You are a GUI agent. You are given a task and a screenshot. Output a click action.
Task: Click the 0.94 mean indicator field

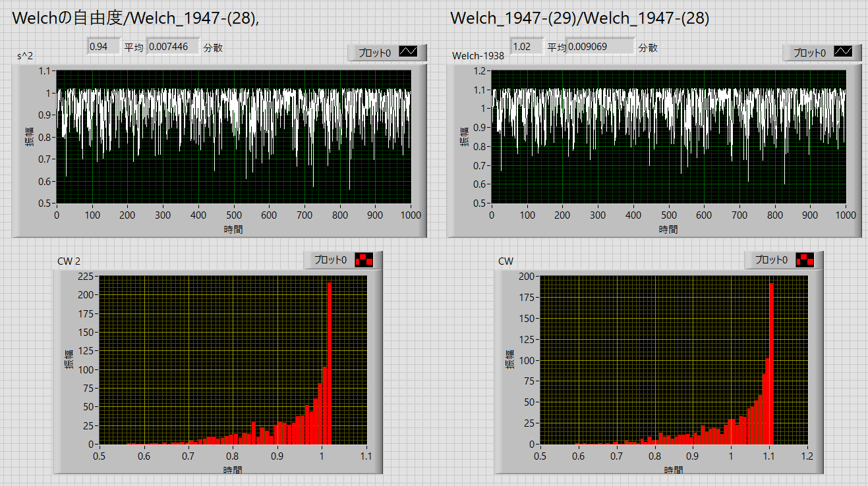[103, 46]
